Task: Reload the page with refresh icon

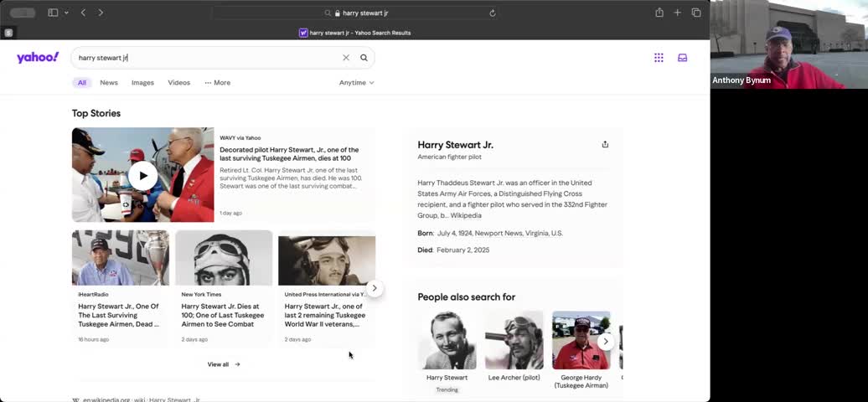Action: pos(492,13)
